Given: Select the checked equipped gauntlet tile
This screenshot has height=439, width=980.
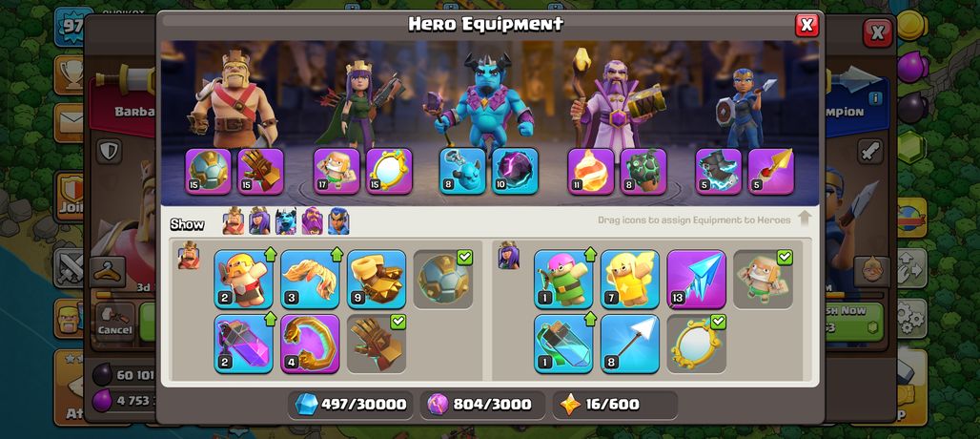Looking at the screenshot, I should pyautogui.click(x=377, y=344).
